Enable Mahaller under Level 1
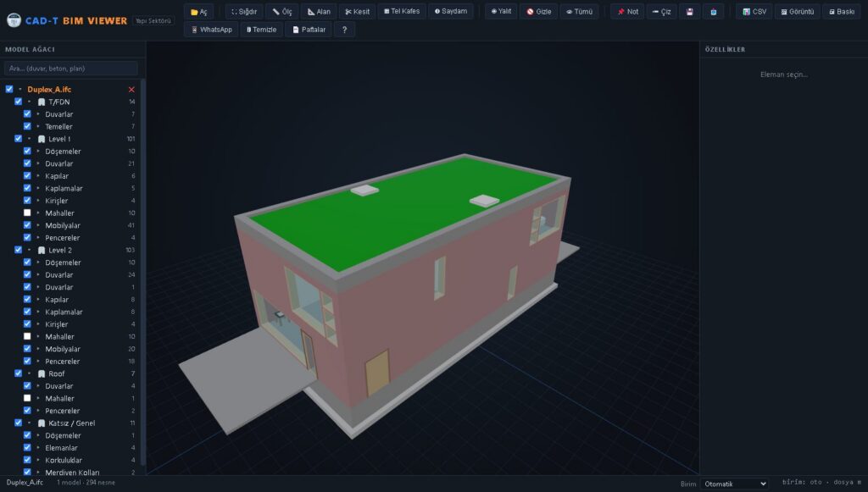 click(27, 213)
